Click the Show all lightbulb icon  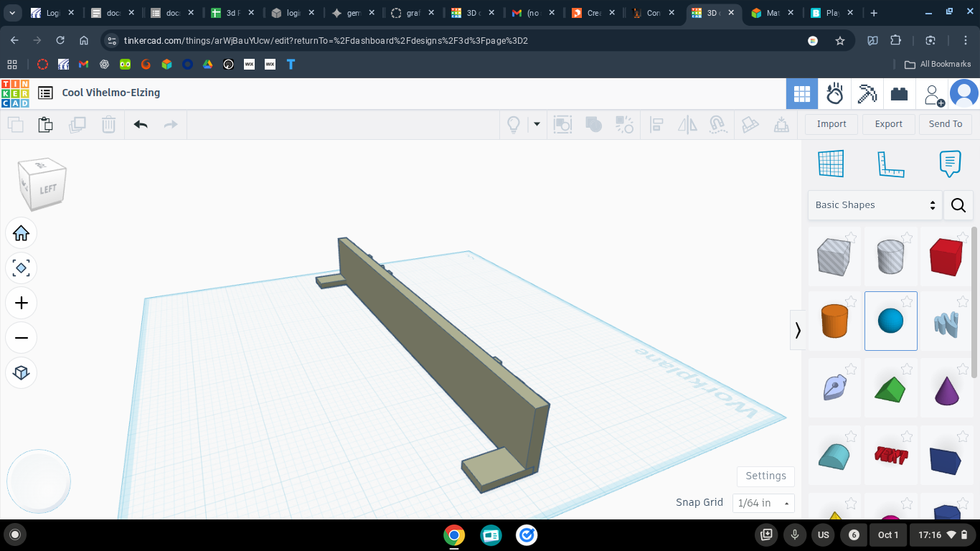pyautogui.click(x=514, y=124)
